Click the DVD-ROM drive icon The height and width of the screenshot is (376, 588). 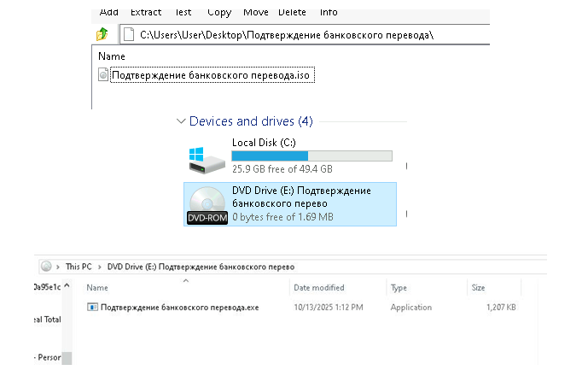[207, 205]
